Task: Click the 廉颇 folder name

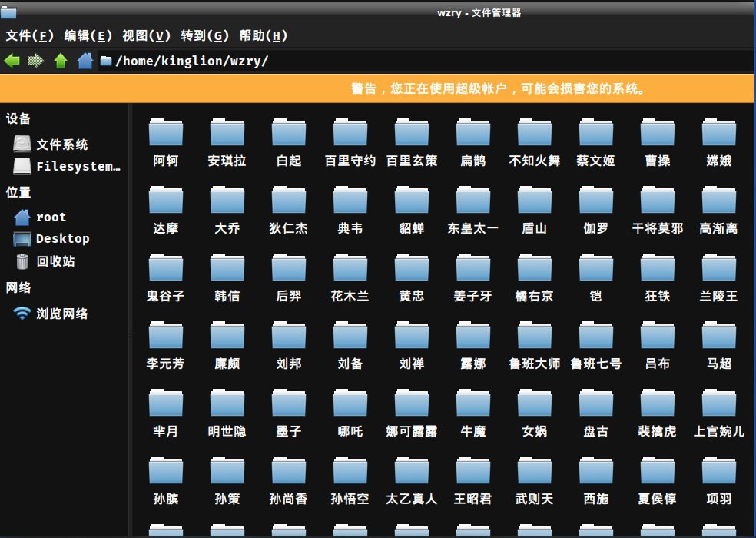Action: [227, 364]
